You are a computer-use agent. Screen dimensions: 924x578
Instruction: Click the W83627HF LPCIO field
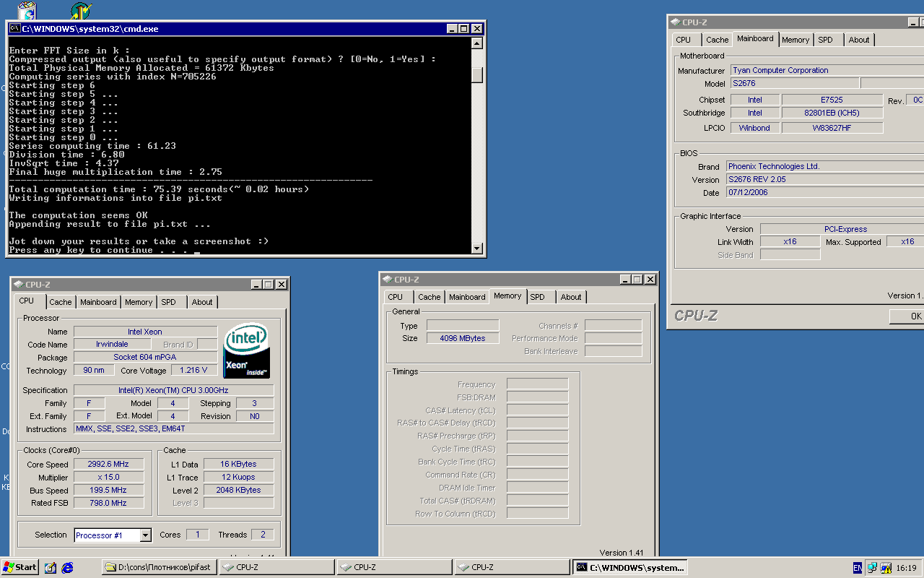[832, 128]
